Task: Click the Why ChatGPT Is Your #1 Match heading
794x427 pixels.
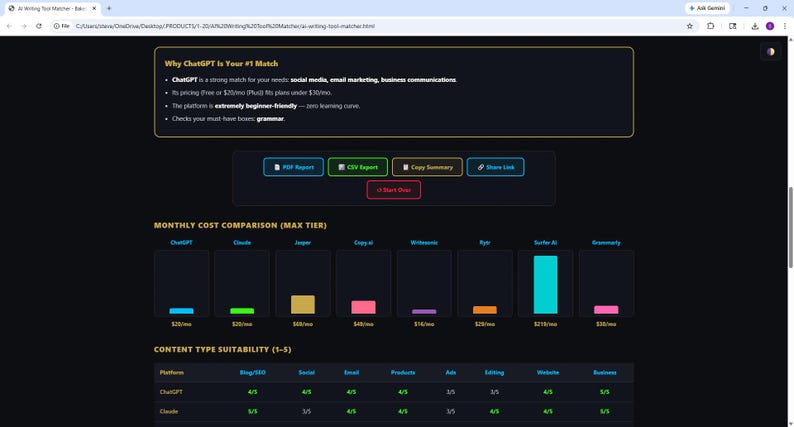Action: point(221,64)
